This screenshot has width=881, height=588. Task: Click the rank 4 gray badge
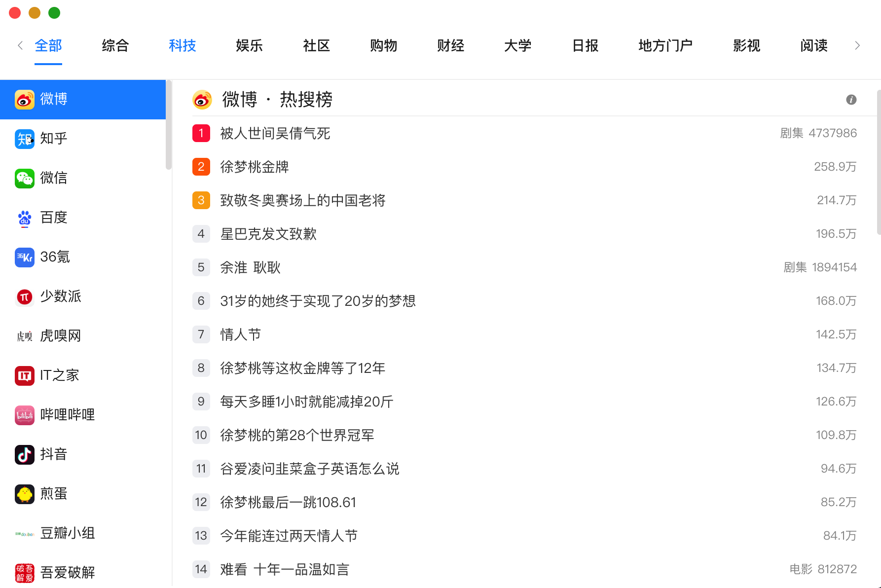point(201,234)
